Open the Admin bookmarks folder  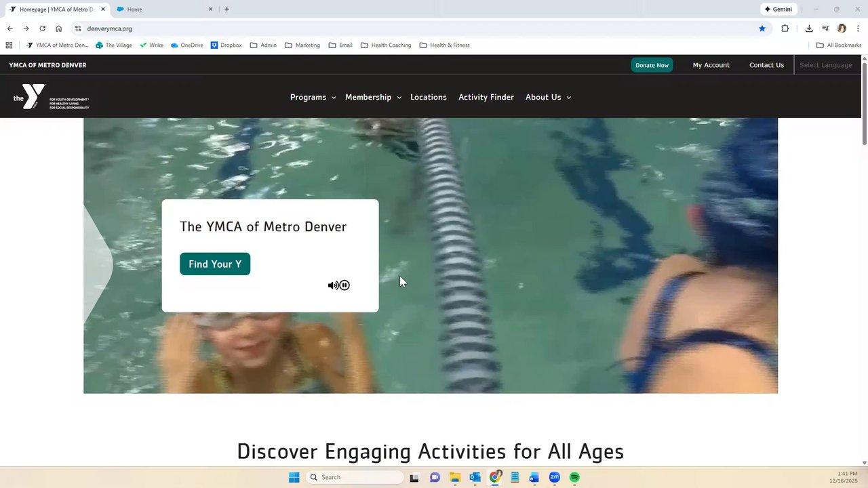[263, 45]
